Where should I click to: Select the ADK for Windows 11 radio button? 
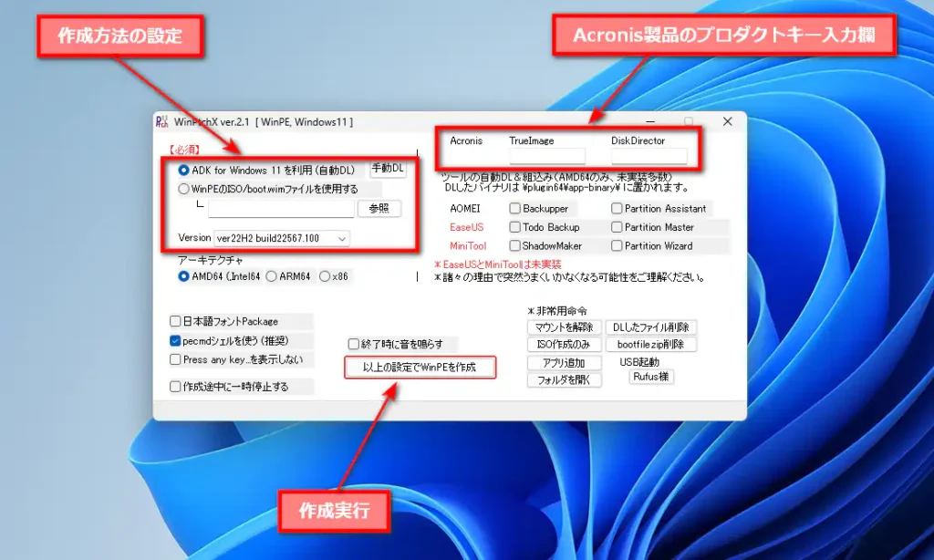coord(185,168)
